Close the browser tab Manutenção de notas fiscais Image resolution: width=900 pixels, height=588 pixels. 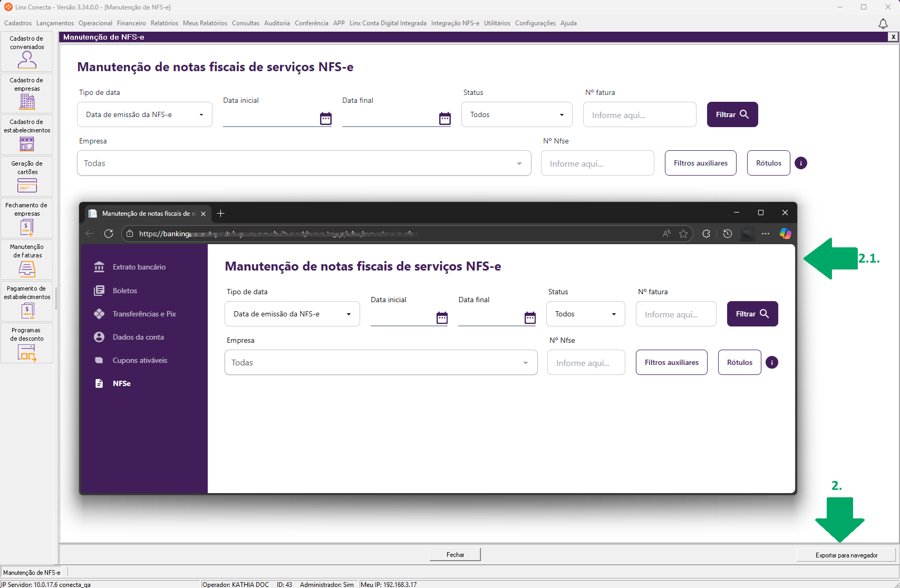coord(203,214)
